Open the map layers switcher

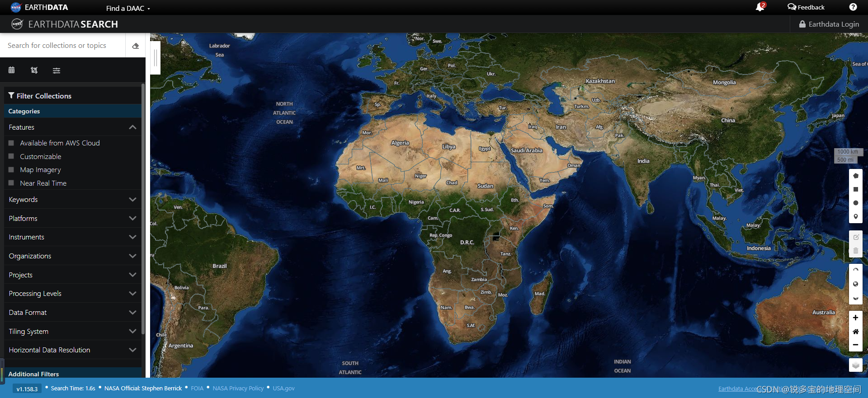point(855,365)
